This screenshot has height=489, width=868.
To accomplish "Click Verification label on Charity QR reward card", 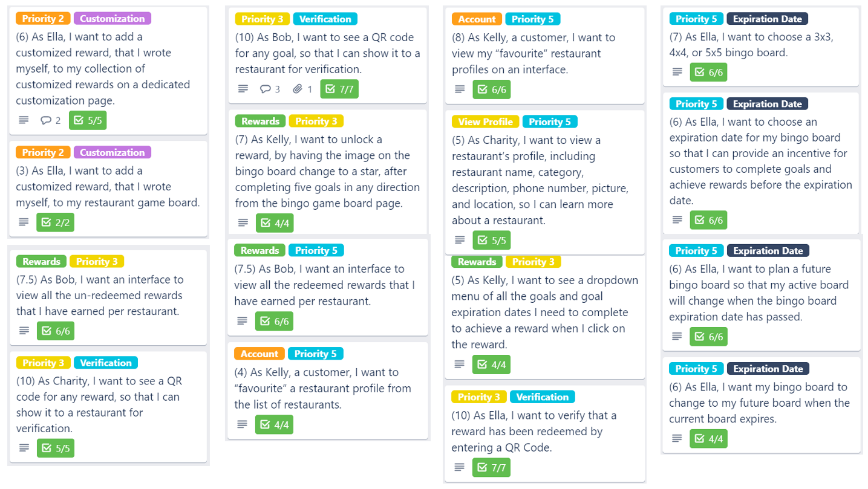I will coord(106,363).
